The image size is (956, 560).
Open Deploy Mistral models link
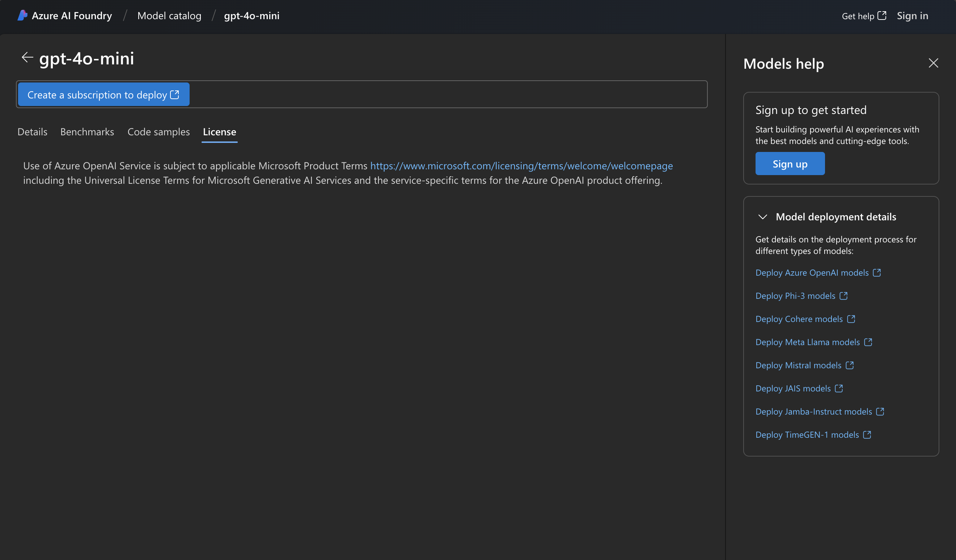tap(798, 365)
